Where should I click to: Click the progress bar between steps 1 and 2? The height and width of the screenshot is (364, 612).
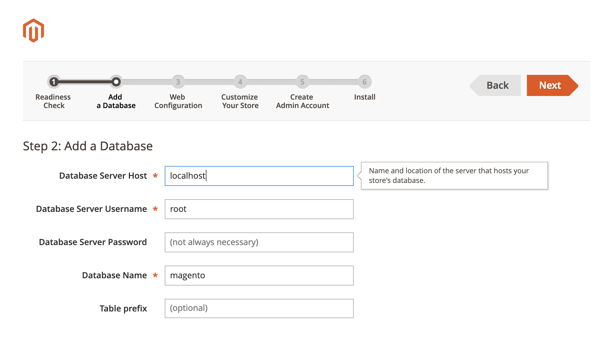pyautogui.click(x=85, y=81)
